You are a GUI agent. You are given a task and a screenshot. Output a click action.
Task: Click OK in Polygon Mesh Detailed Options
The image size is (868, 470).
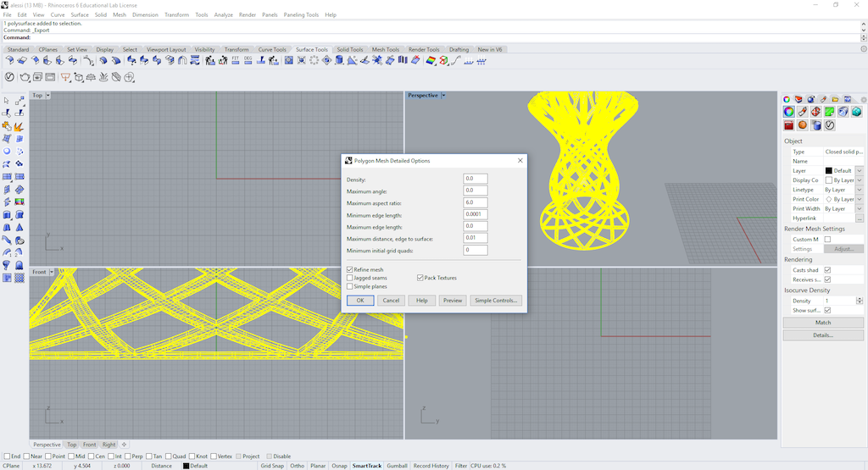[359, 301]
